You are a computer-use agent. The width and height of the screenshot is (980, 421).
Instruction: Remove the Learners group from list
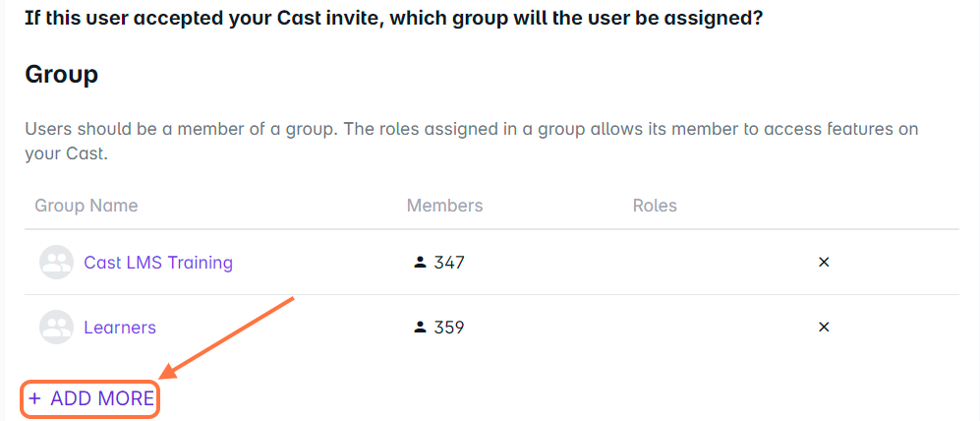(x=824, y=328)
